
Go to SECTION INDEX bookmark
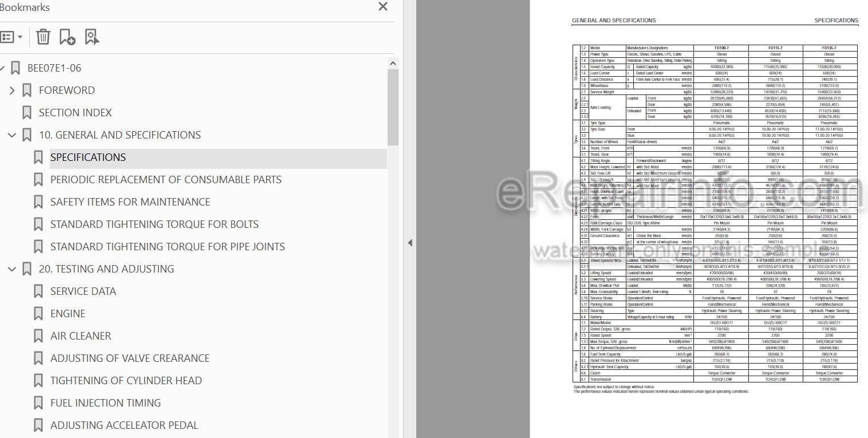click(x=75, y=113)
